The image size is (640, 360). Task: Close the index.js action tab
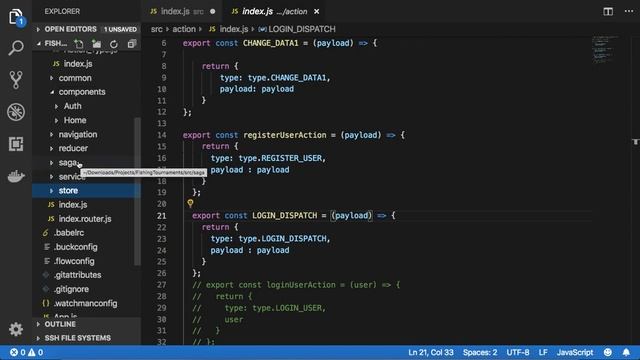[316, 11]
